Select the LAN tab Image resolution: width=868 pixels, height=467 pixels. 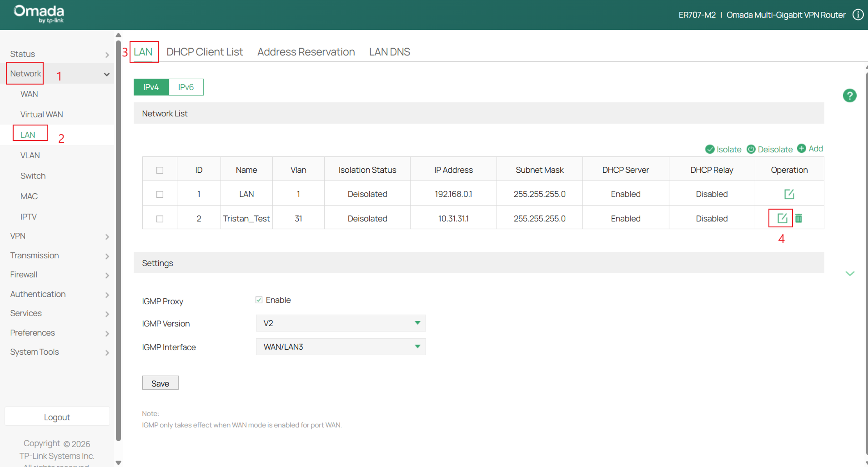(143, 52)
